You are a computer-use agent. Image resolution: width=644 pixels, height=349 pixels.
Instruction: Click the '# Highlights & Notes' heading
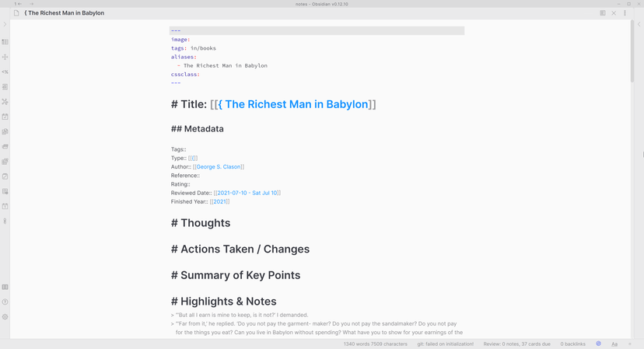tap(223, 302)
